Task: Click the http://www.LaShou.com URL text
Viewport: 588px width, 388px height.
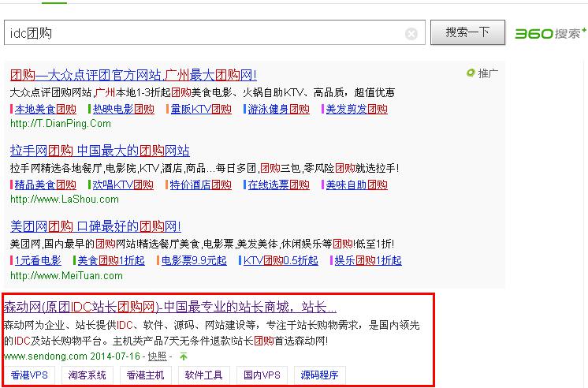Action: (65, 200)
